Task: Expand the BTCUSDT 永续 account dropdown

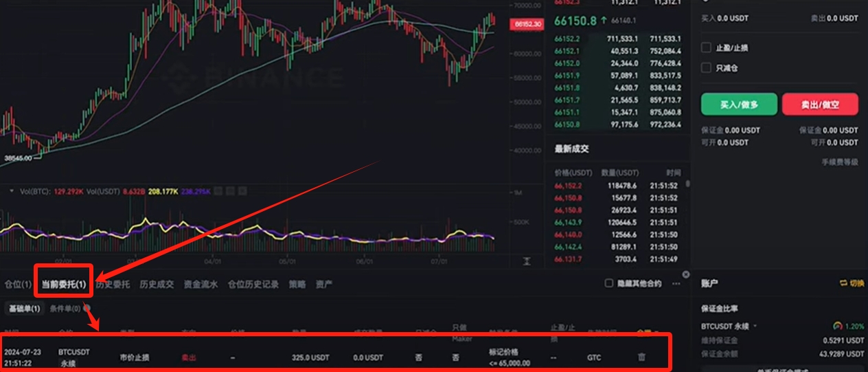Action: (729, 326)
